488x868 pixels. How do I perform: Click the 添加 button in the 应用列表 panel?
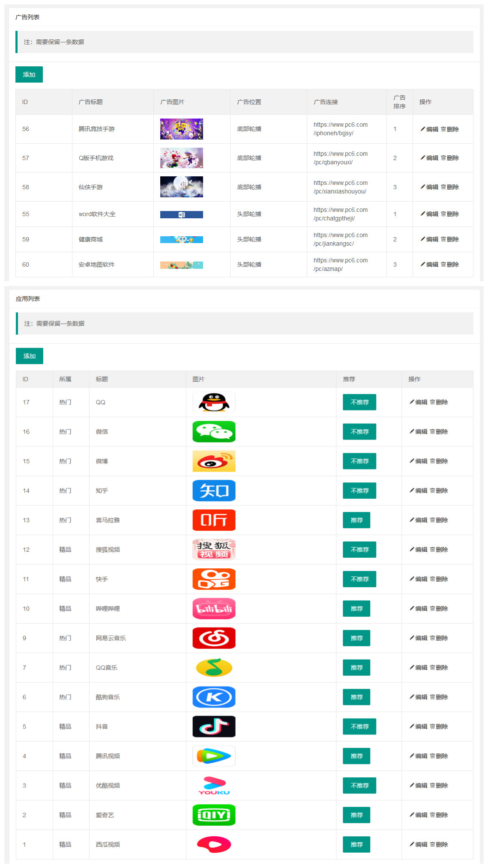30,356
